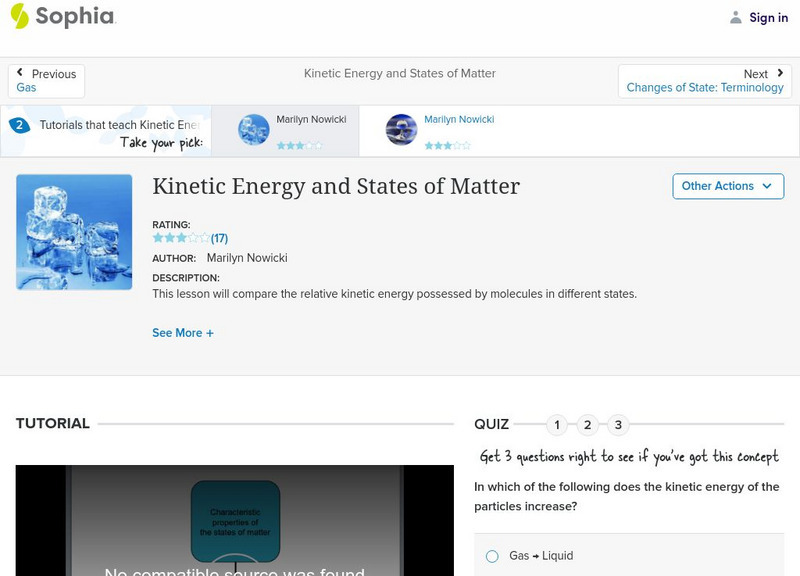Viewport: 800px width, 576px height.
Task: Click the Next right arrow icon
Action: 780,74
